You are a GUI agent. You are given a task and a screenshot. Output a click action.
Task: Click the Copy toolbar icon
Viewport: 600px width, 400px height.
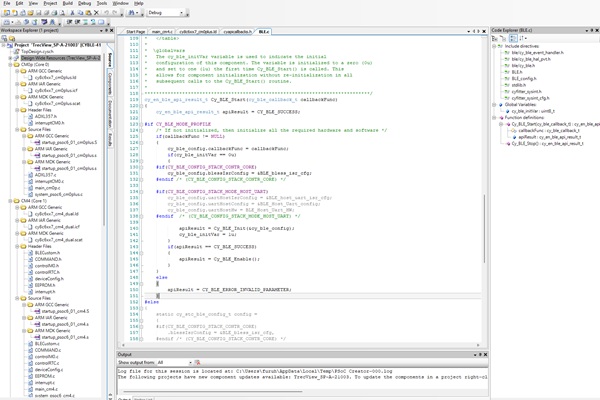[x=80, y=13]
